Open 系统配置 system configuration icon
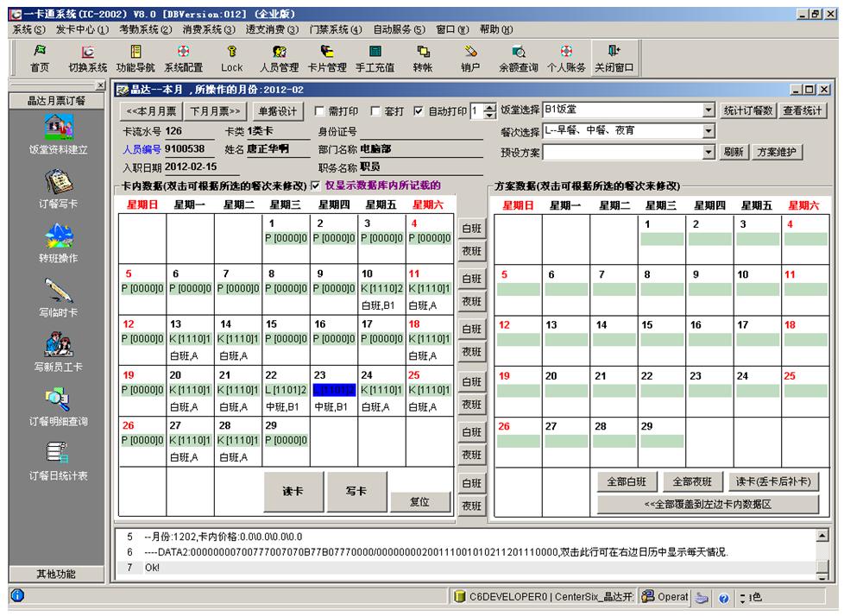Screen dimensions: 844x616 click(183, 57)
